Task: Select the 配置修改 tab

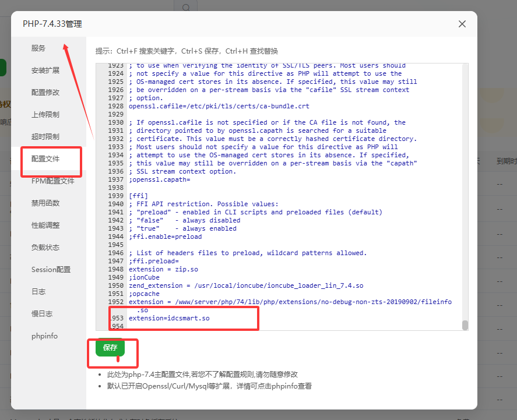Action: pos(45,93)
